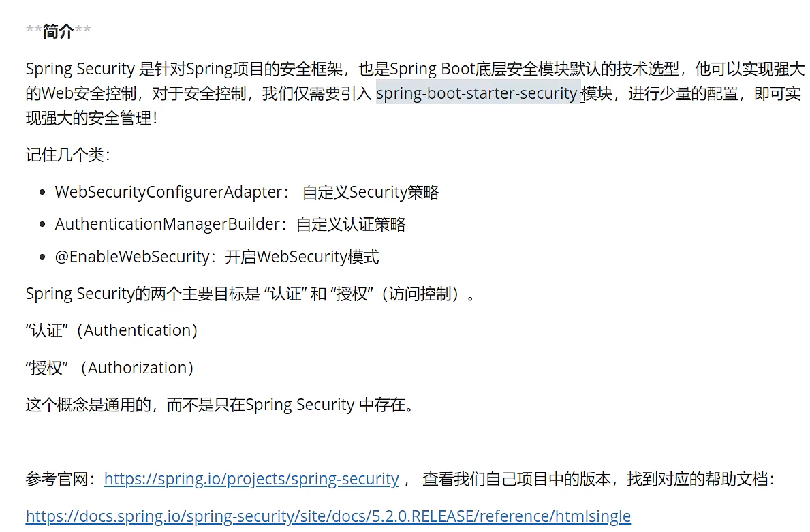Open the docs.spring.io 5.2.0.RELEASE reference link
The height and width of the screenshot is (532, 810).
coord(328,516)
